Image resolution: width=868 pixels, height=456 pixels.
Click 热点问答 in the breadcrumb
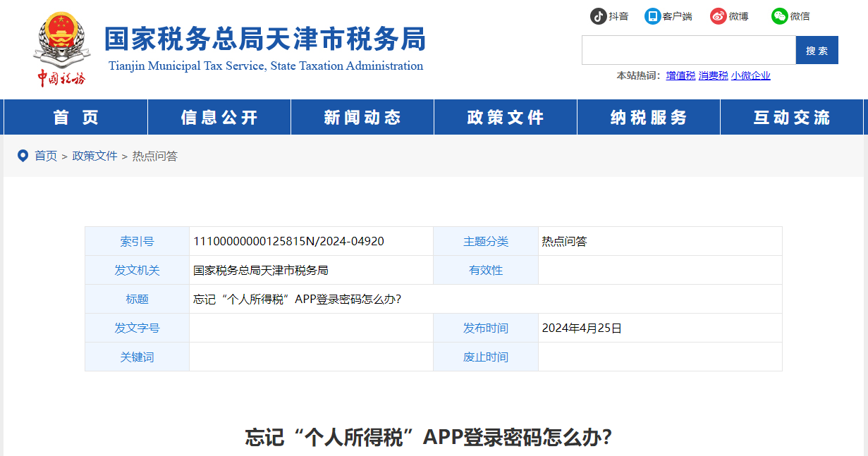[155, 156]
